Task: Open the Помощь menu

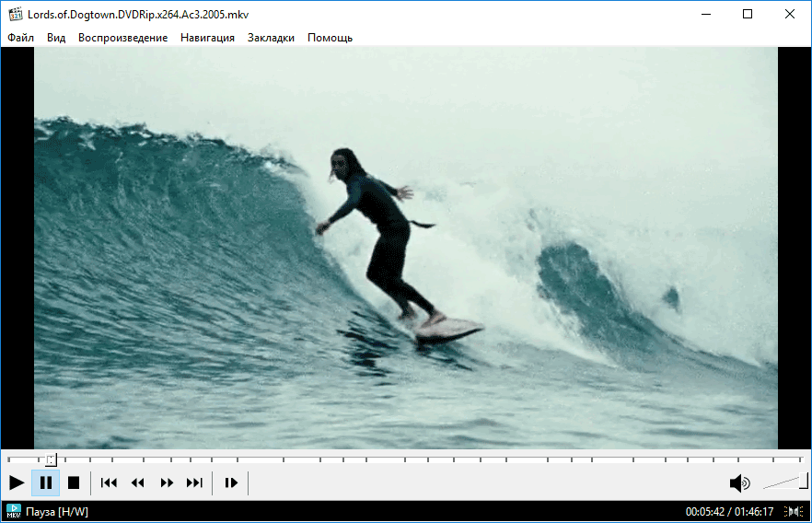Action: pyautogui.click(x=330, y=38)
